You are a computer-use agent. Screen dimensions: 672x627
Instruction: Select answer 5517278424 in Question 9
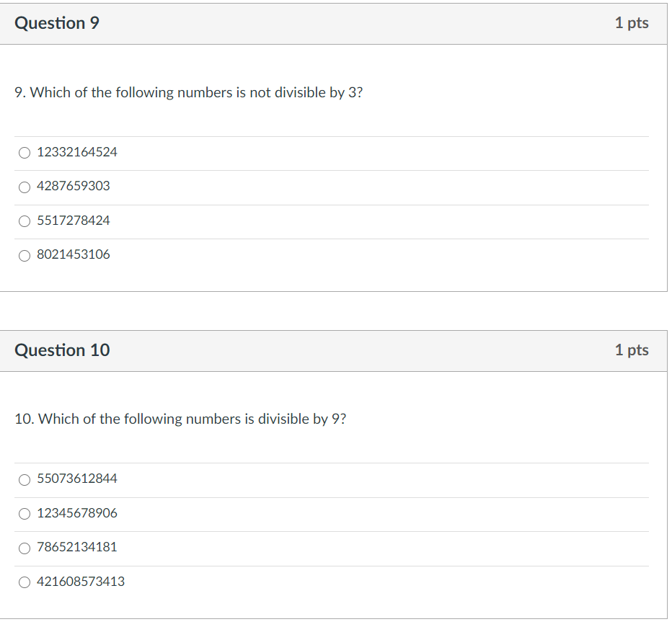click(x=24, y=221)
